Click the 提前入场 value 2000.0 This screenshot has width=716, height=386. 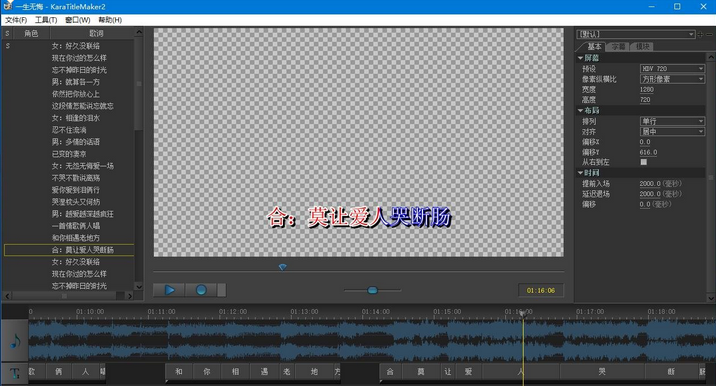point(650,184)
